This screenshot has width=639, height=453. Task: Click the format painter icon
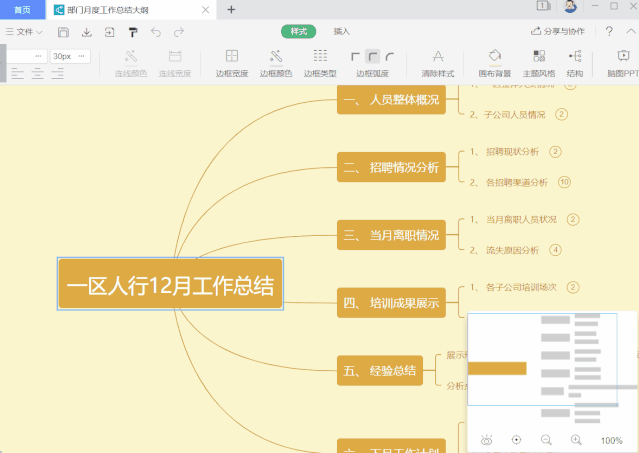(x=133, y=32)
